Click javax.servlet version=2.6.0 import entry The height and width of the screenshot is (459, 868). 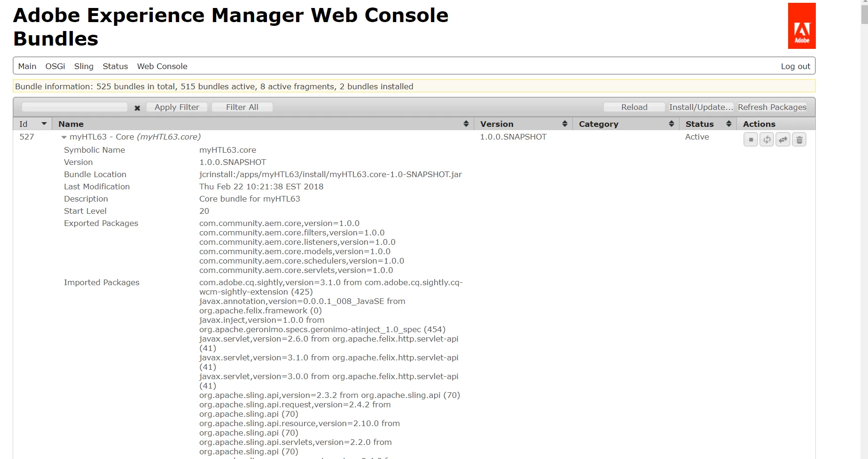(x=329, y=343)
